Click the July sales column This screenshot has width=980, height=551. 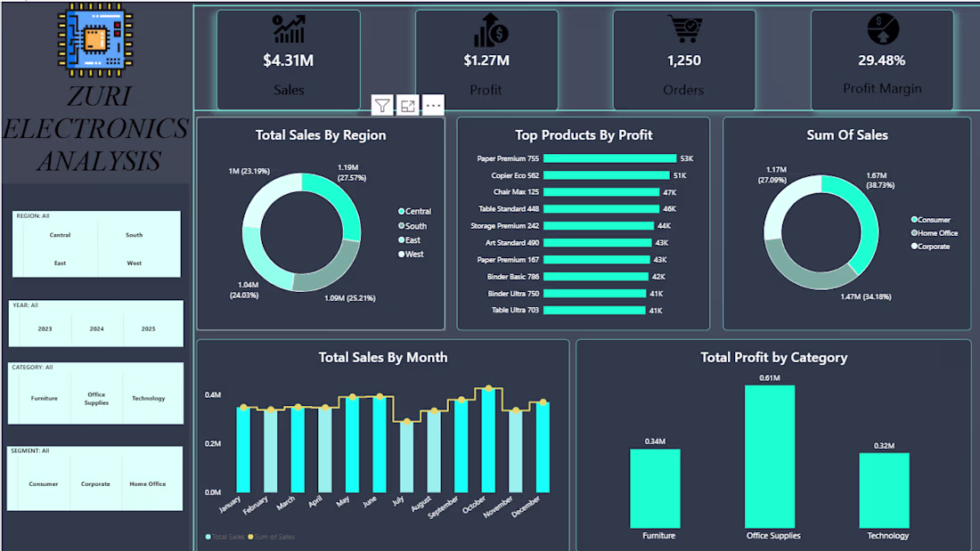tap(406, 458)
